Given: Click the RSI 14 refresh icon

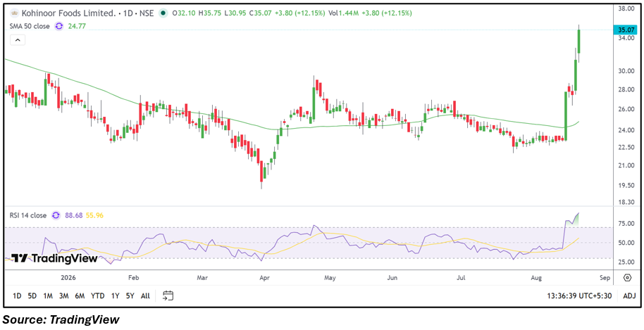Looking at the screenshot, I should point(56,215).
